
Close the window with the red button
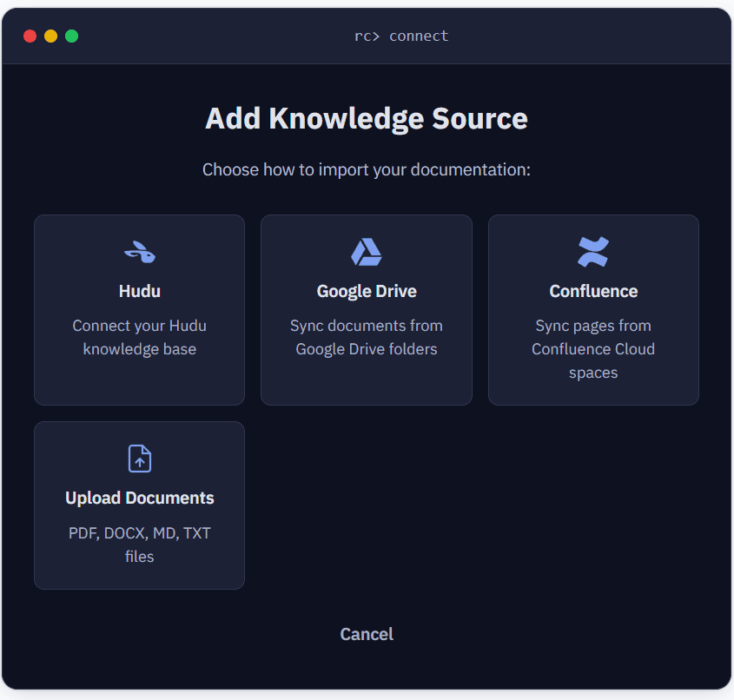(x=30, y=36)
